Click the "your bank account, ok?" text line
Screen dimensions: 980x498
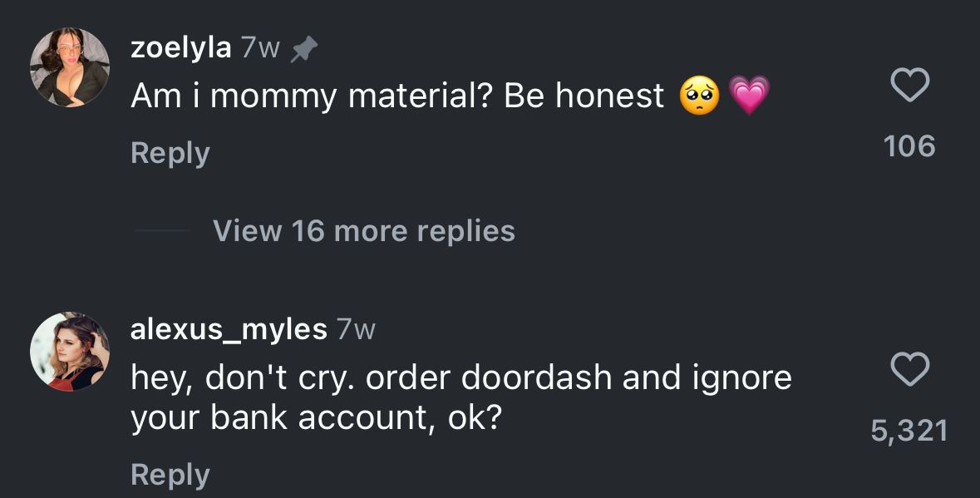pyautogui.click(x=316, y=418)
